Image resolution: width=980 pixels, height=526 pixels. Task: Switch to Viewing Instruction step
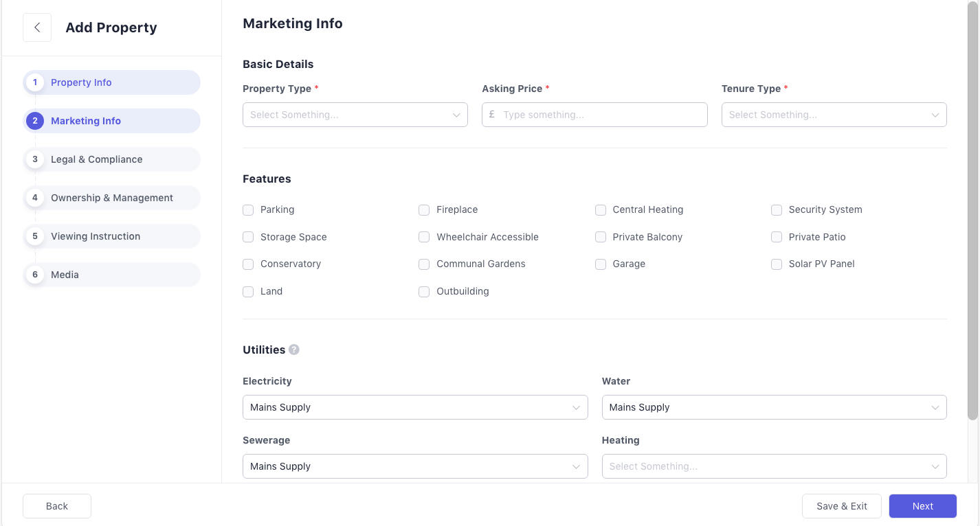coord(96,236)
